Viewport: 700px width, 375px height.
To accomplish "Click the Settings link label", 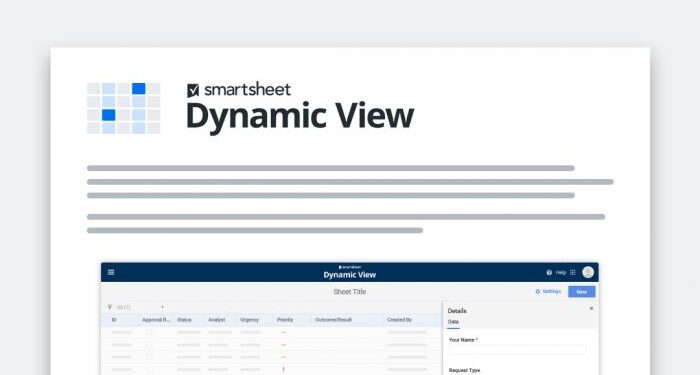I will (552, 292).
